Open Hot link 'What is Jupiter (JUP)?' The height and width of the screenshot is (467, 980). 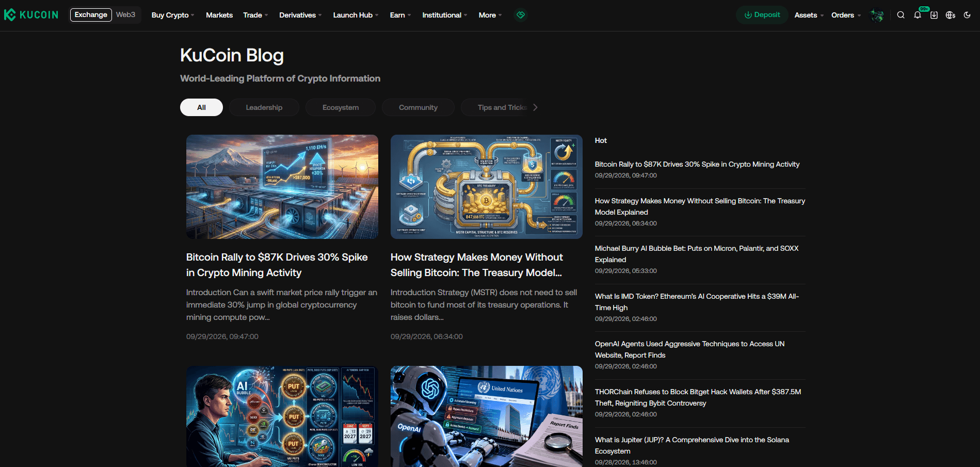[x=692, y=445]
